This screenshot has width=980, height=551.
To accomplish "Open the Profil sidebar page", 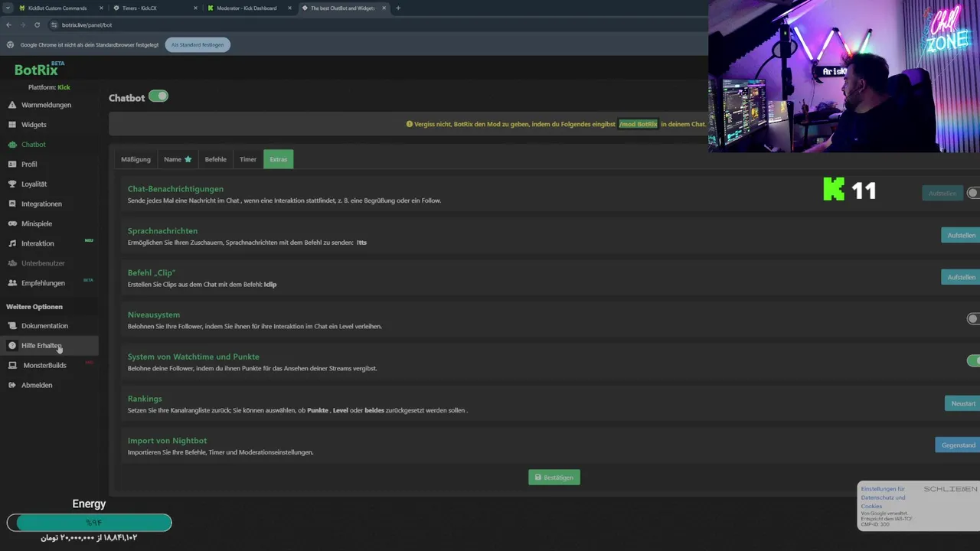I will point(29,165).
